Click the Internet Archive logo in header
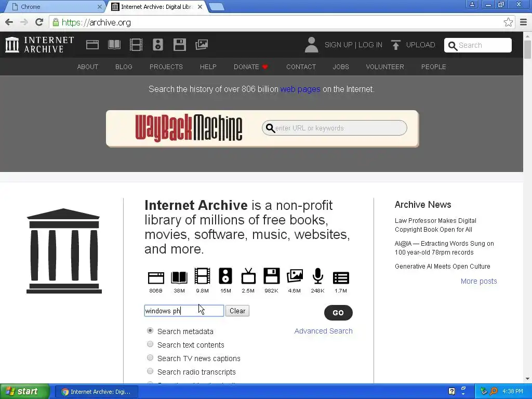Image resolution: width=532 pixels, height=399 pixels. [x=39, y=45]
